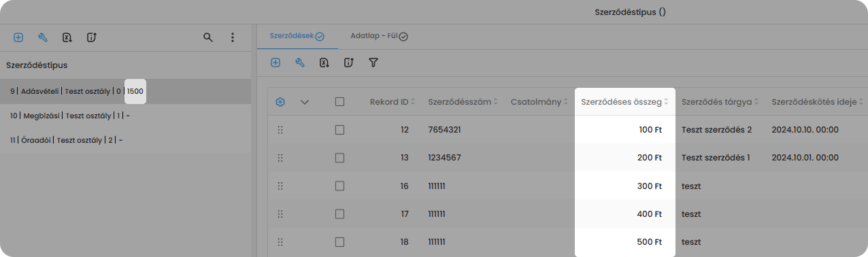This screenshot has width=868, height=257.
Task: Click the drag handle of record 18 row
Action: click(x=280, y=241)
